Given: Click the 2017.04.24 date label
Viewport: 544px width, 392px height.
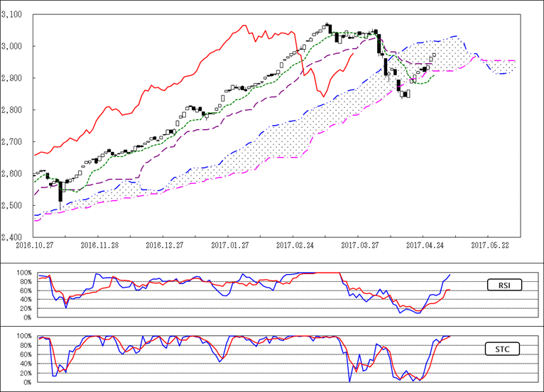Looking at the screenshot, I should (425, 244).
